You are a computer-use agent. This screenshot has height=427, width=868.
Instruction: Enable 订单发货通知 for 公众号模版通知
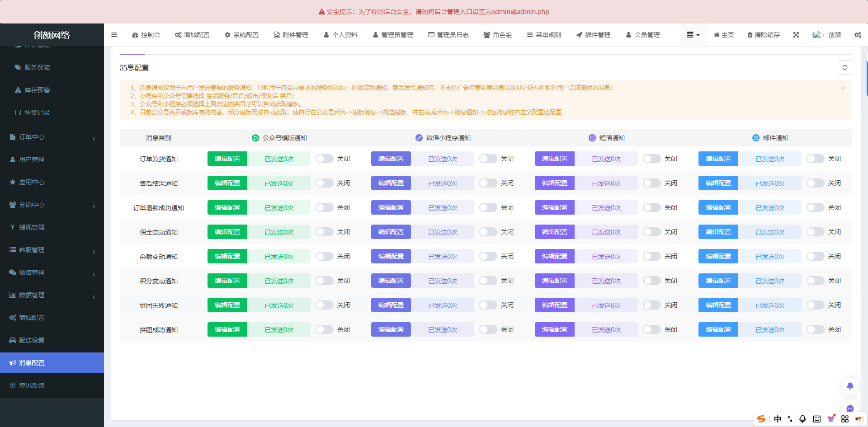point(324,159)
